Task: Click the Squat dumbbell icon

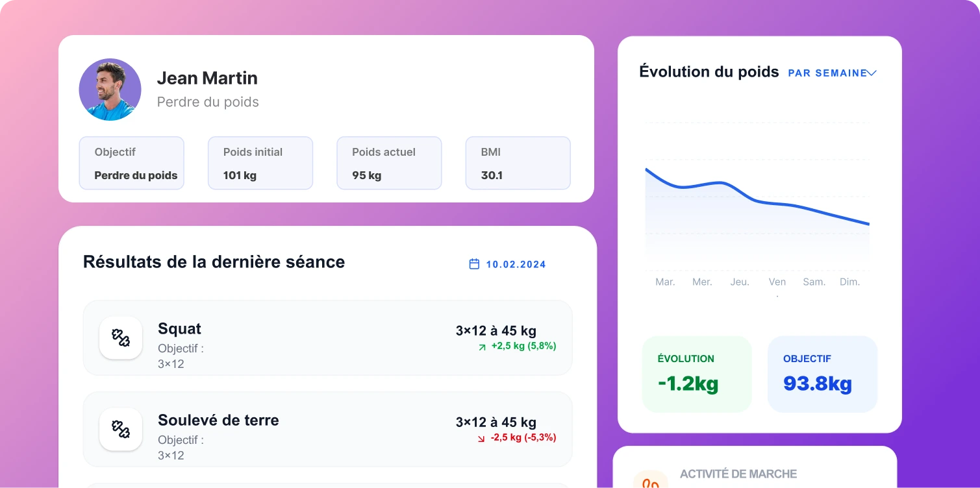Action: [x=121, y=337]
